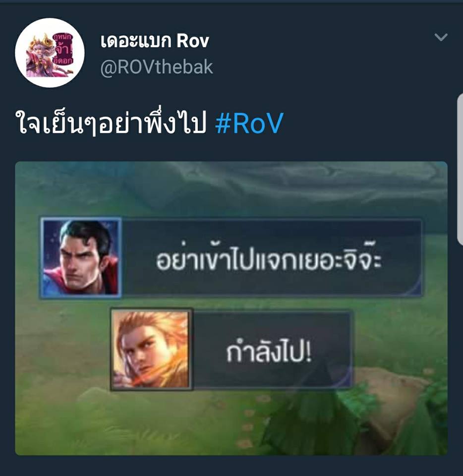
Task: Click the tweet text ใจเย็นๆอย่าพึ่งไป
Action: (x=111, y=123)
